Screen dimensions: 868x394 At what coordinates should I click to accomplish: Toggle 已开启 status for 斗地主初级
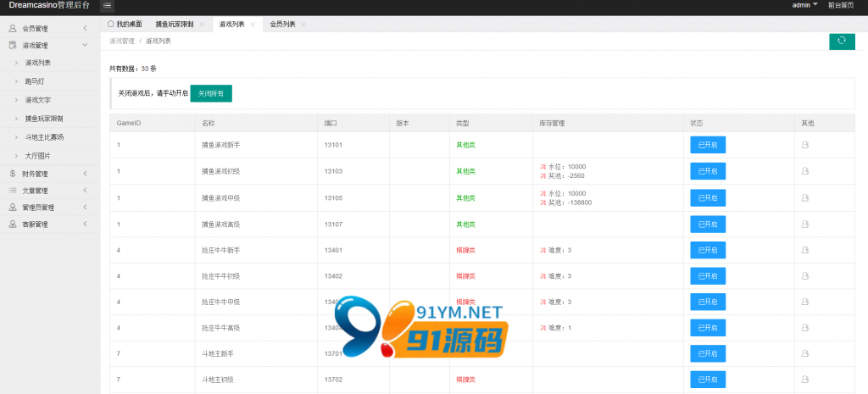pos(708,380)
